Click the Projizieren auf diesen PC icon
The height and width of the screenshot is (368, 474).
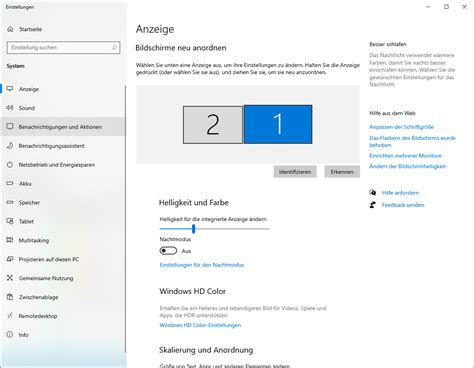coord(10,259)
